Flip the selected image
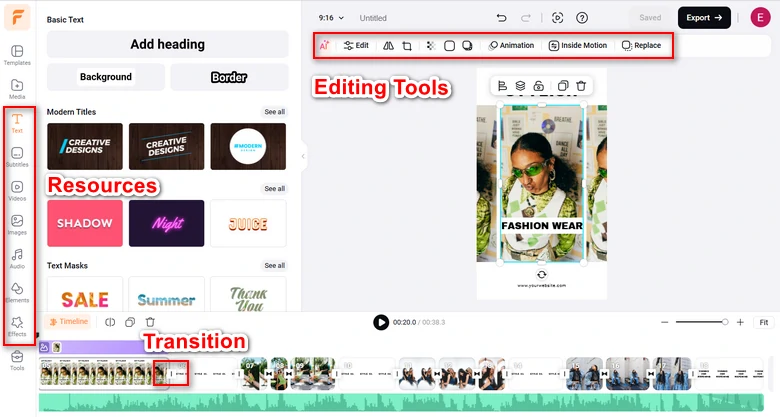The width and height of the screenshot is (780, 417). pyautogui.click(x=389, y=46)
